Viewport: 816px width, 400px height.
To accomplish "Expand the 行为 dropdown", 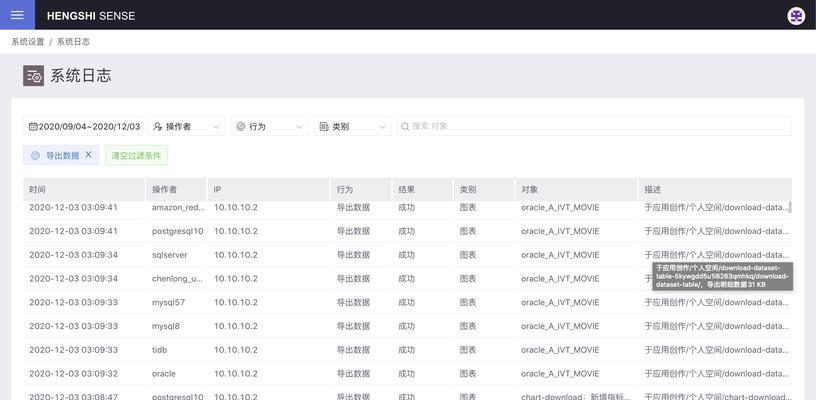I will click(299, 127).
